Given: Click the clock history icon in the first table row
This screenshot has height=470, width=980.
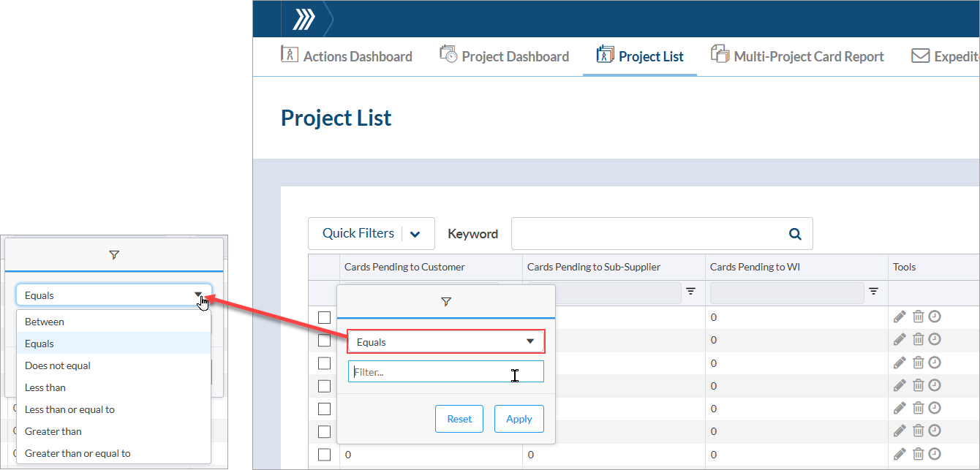Looking at the screenshot, I should point(935,317).
